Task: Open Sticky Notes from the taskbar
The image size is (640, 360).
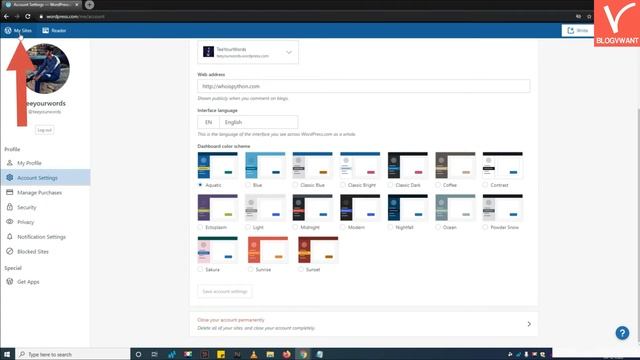Action: [221, 354]
